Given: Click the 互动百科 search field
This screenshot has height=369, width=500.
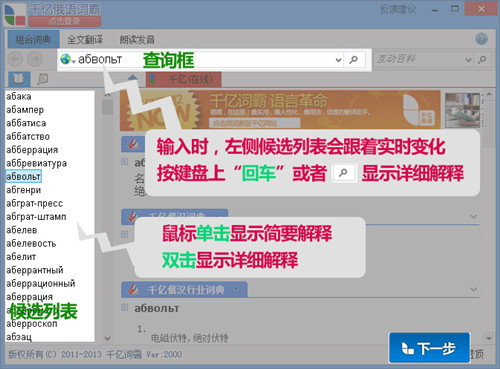Looking at the screenshot, I should [419, 60].
